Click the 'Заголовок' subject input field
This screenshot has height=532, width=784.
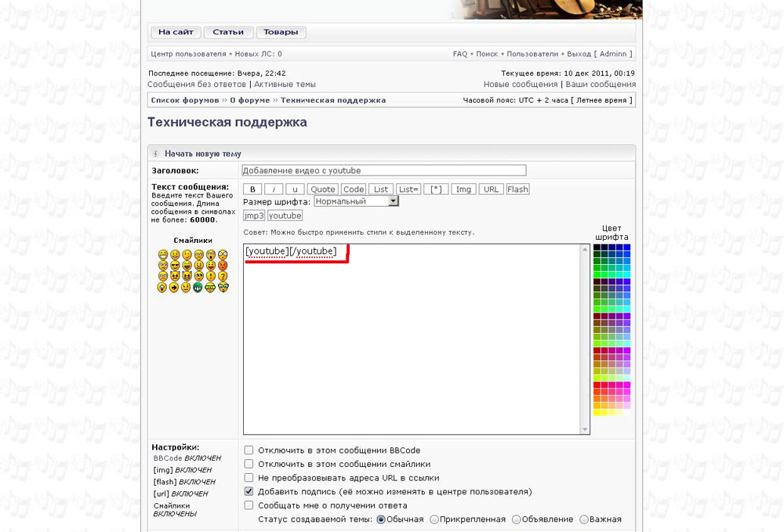point(383,170)
